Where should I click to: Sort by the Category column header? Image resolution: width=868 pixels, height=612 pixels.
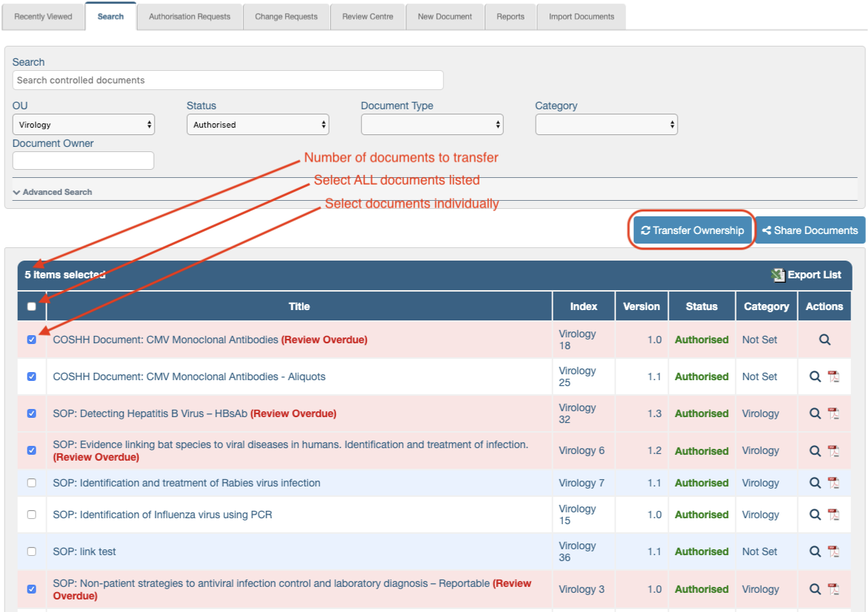click(x=766, y=306)
